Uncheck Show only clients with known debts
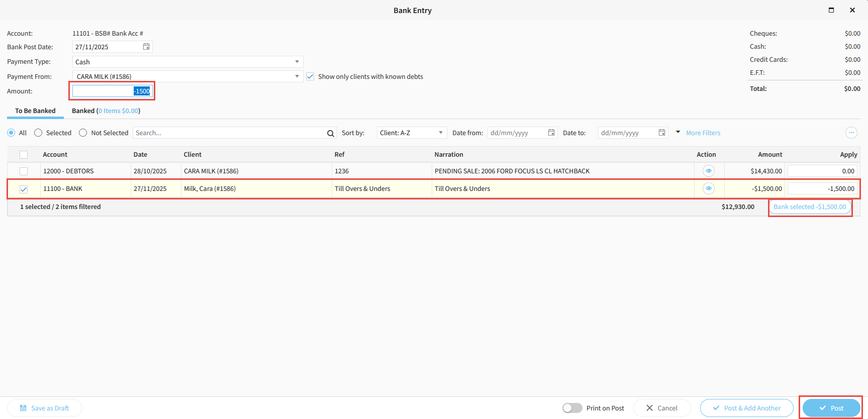868x419 pixels. 310,76
